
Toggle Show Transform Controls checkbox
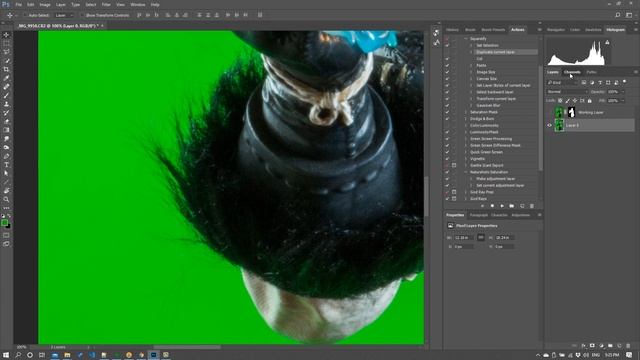82,15
